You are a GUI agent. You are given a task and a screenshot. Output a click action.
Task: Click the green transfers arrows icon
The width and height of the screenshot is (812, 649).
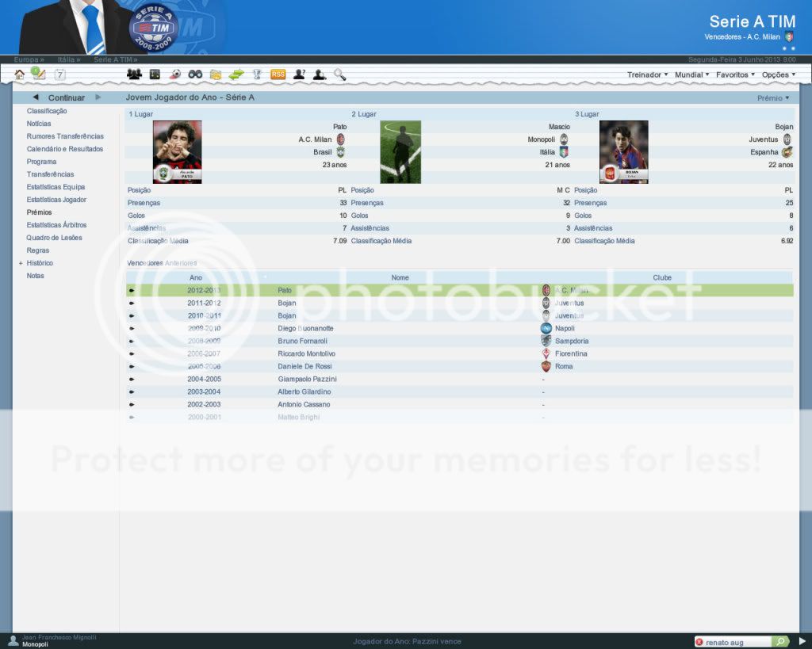[236, 74]
